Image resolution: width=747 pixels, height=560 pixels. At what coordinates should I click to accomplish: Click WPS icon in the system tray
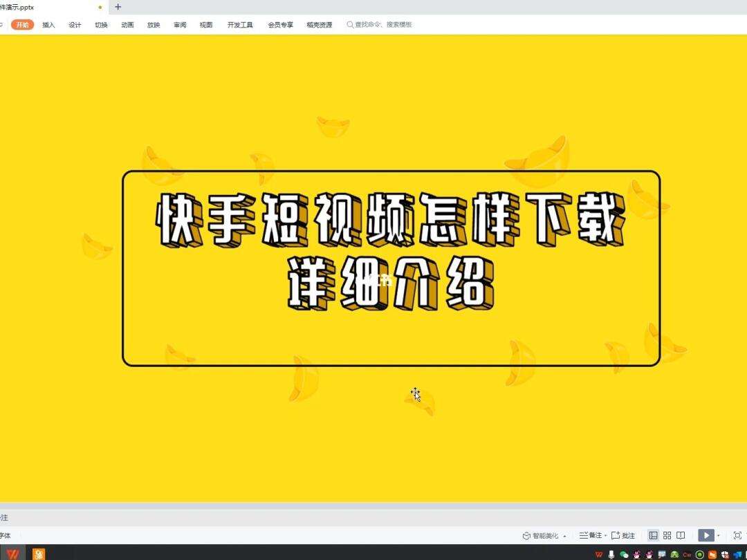[x=599, y=554]
